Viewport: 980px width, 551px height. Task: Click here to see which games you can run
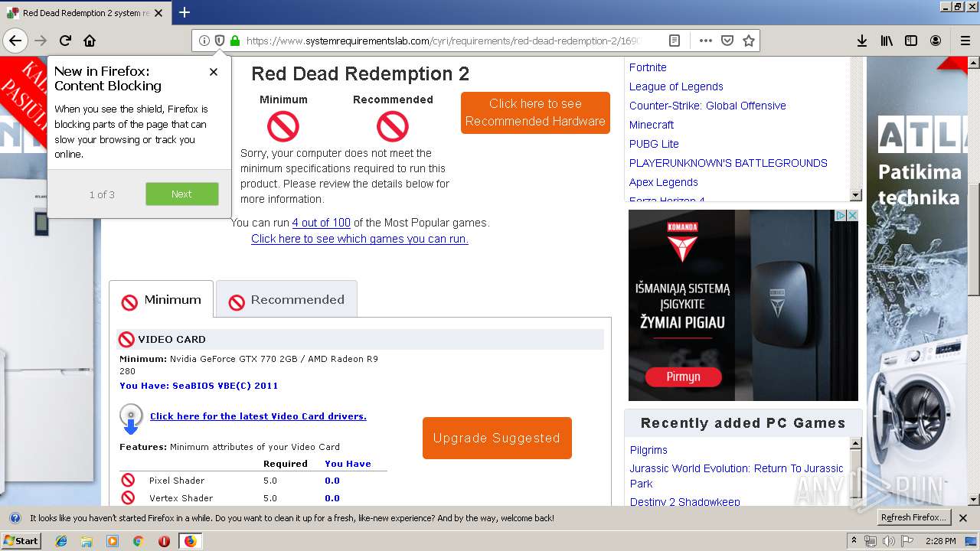coord(360,239)
